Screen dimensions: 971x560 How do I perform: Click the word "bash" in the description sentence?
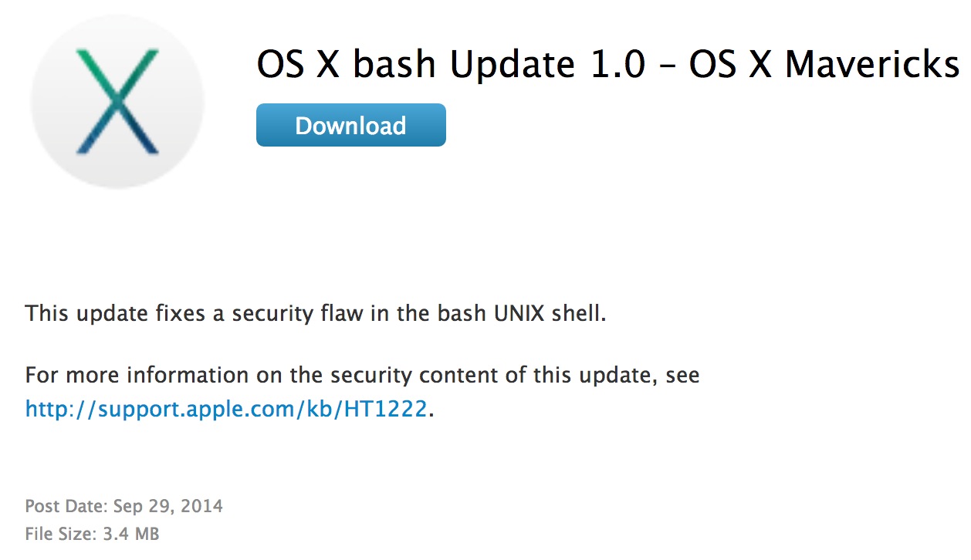[458, 314]
